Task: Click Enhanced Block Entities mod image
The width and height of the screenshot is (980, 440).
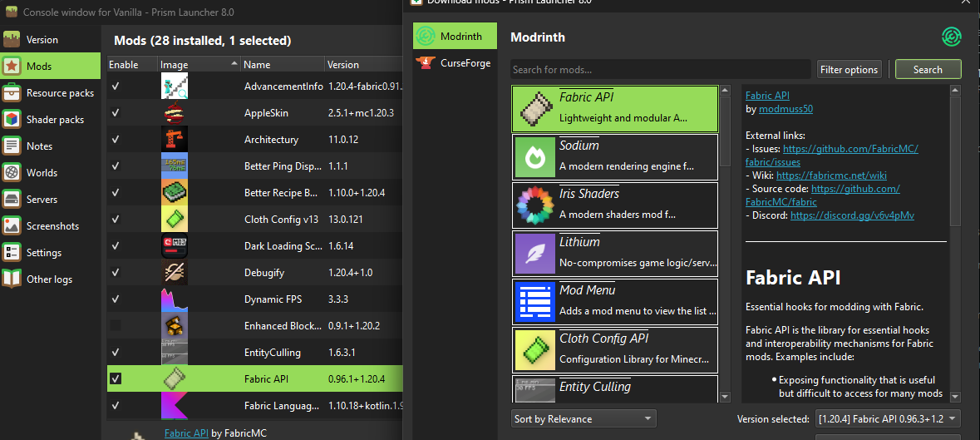Action: tap(175, 325)
